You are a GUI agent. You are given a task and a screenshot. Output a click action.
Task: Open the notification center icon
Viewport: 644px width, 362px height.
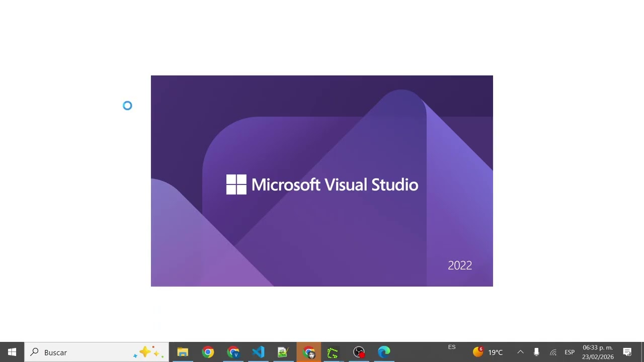[x=627, y=352]
